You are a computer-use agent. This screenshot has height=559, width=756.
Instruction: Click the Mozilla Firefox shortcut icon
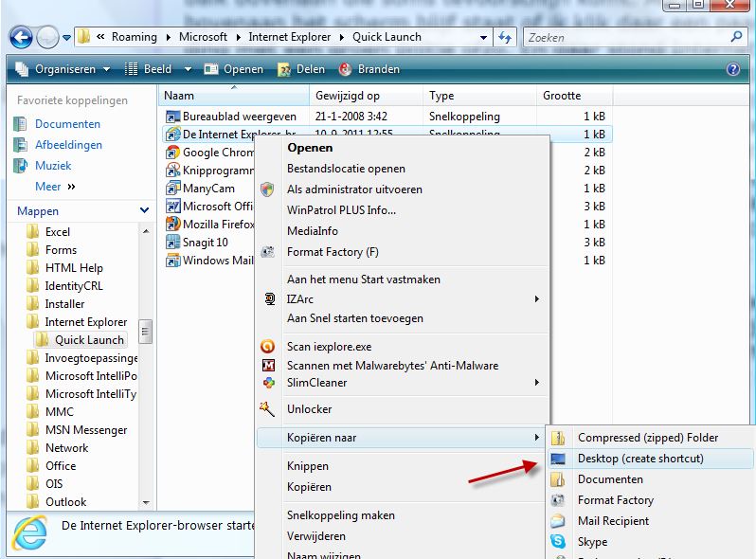pyautogui.click(x=172, y=225)
